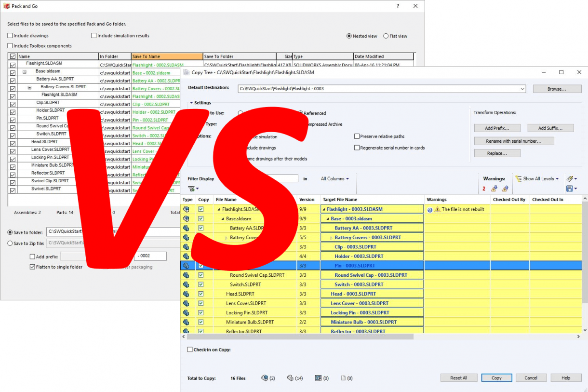This screenshot has height=392, width=588.
Task: Click the Replace... button
Action: tap(497, 153)
